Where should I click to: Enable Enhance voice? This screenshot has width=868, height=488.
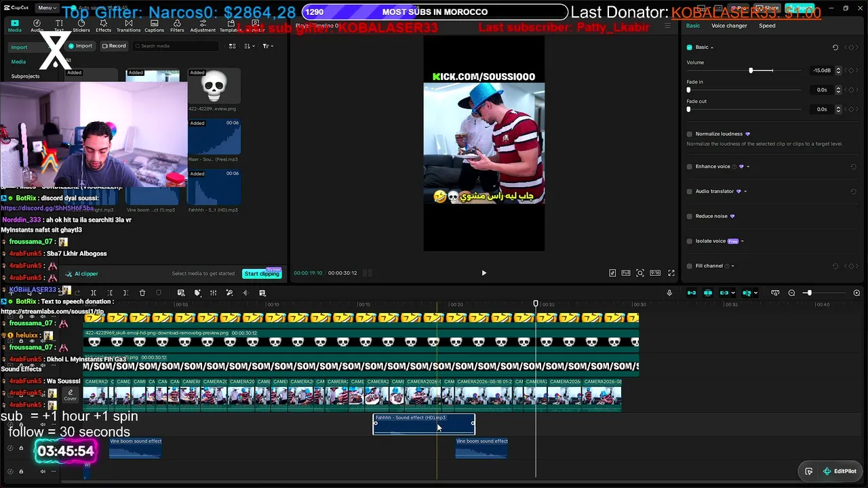point(690,167)
